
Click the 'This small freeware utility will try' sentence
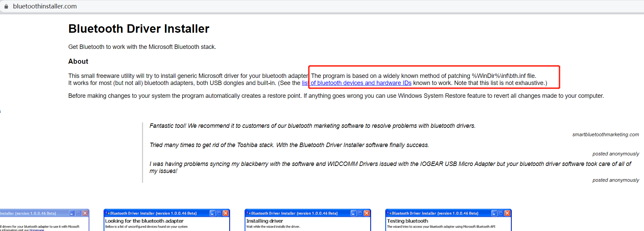coord(188,76)
